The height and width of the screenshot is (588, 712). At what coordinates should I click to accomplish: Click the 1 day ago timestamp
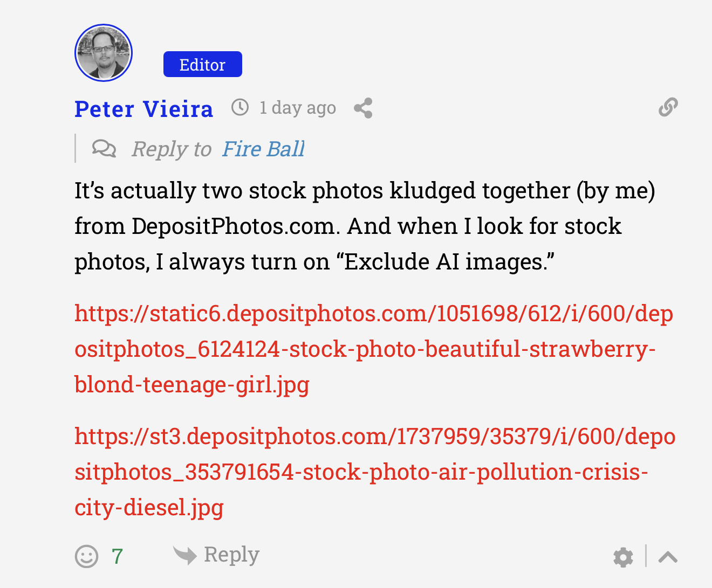(x=297, y=108)
